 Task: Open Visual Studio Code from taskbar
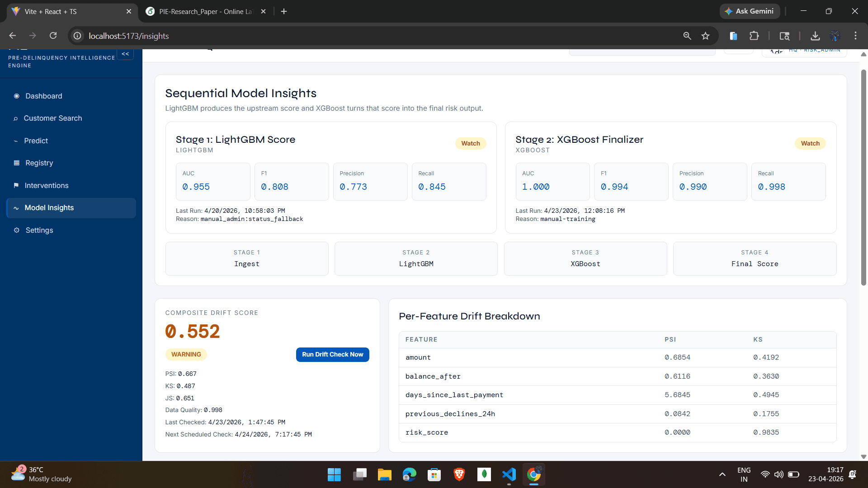pos(509,474)
